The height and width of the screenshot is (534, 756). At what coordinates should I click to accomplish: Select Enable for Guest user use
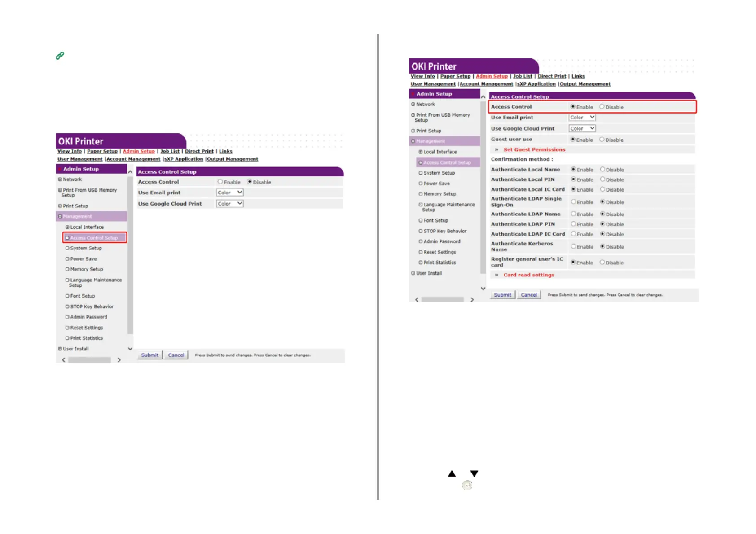[x=573, y=140]
